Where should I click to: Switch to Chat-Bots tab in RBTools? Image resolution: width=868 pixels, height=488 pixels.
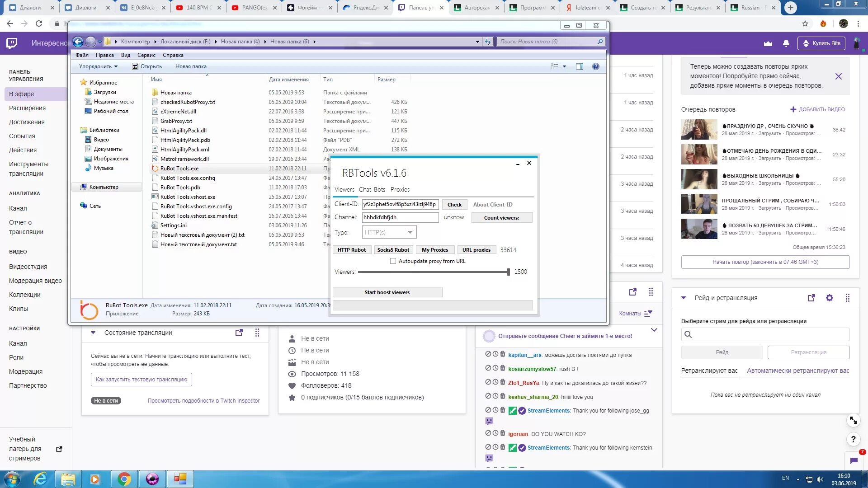pyautogui.click(x=372, y=189)
